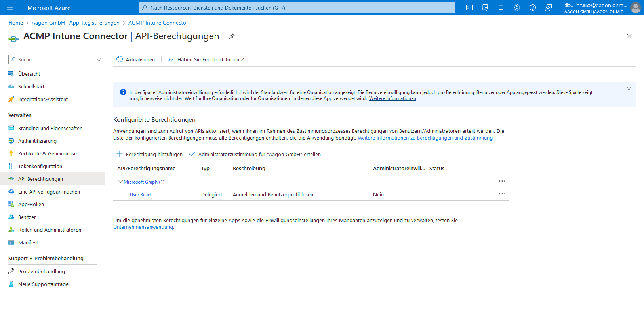Open the more options ellipsis beside the title
Image resolution: width=644 pixels, height=330 pixels.
click(245, 36)
